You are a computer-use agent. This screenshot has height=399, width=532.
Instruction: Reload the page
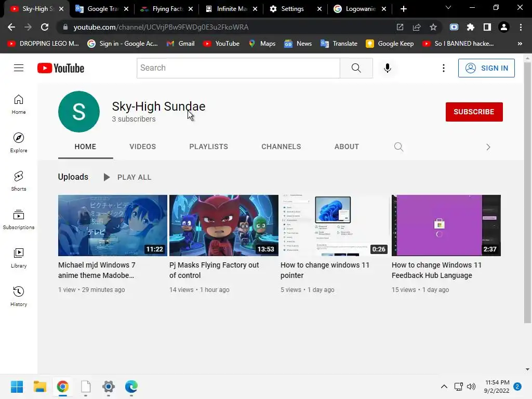coord(45,27)
